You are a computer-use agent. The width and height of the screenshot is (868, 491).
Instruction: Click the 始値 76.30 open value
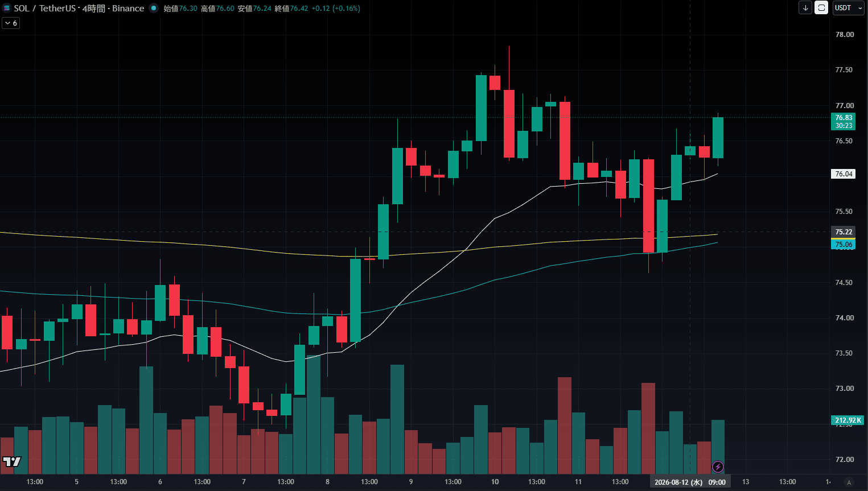pos(180,9)
